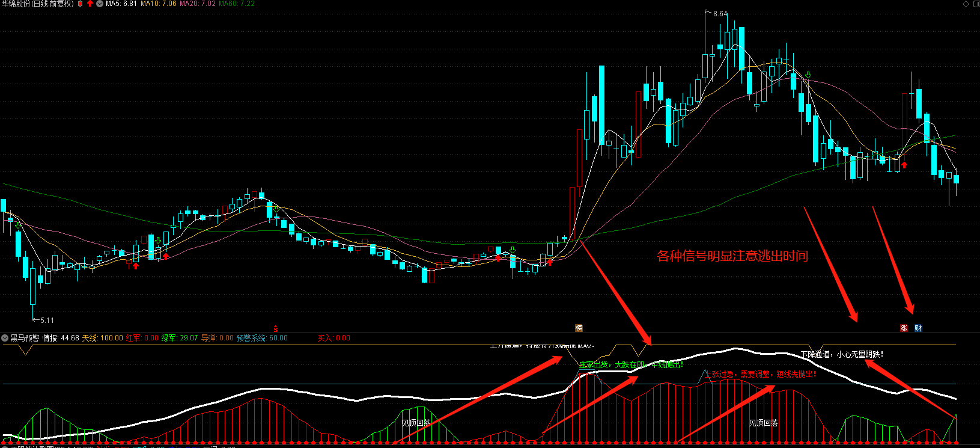The width and height of the screenshot is (980, 448).
Task: Select the MA60: 7.22 label
Action: click(x=237, y=4)
